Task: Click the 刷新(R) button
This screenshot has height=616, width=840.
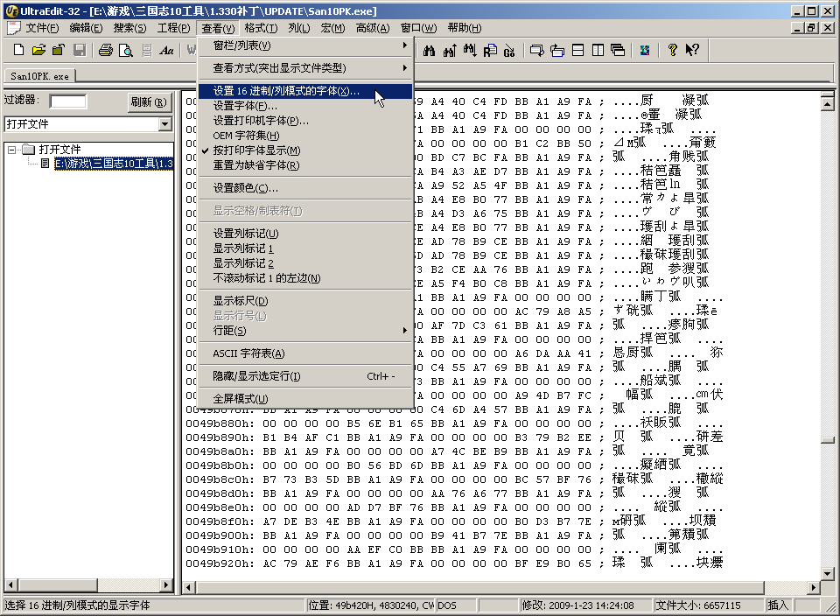Action: [149, 101]
